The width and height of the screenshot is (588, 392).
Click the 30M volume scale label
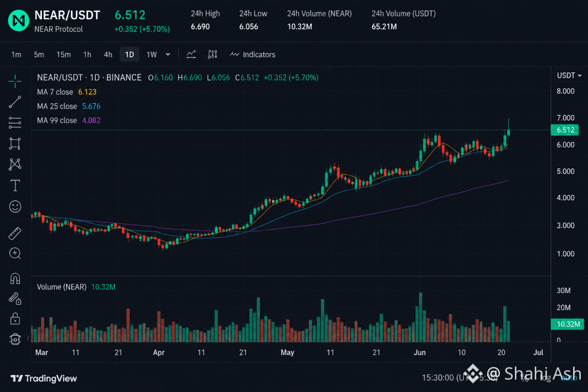coord(563,290)
